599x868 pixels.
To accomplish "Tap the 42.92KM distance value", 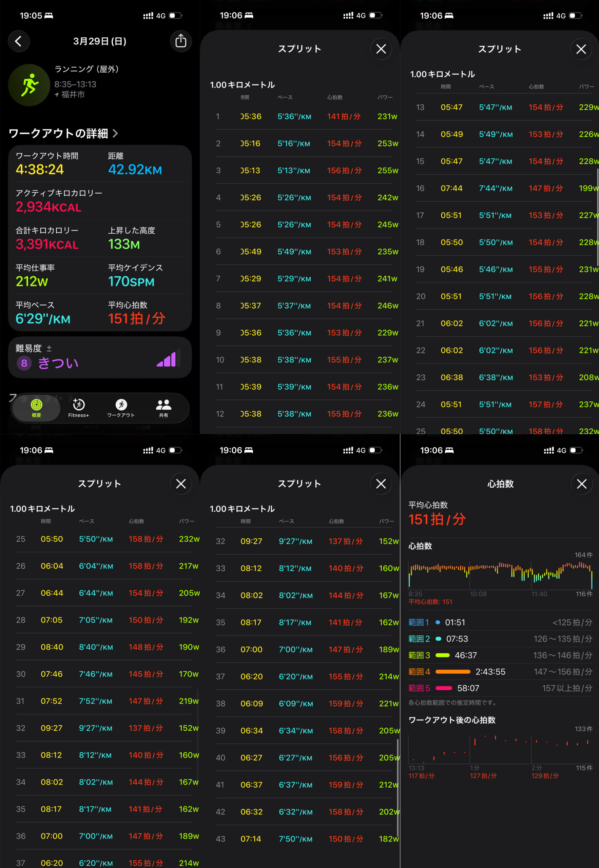I will click(x=135, y=170).
